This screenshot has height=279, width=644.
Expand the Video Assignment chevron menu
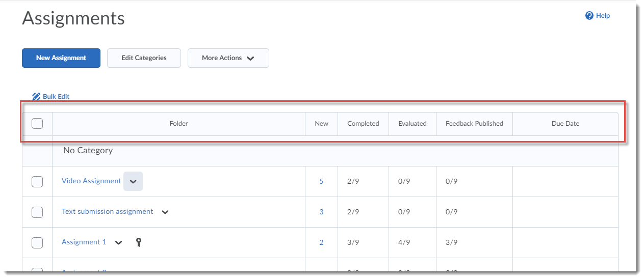(x=133, y=181)
